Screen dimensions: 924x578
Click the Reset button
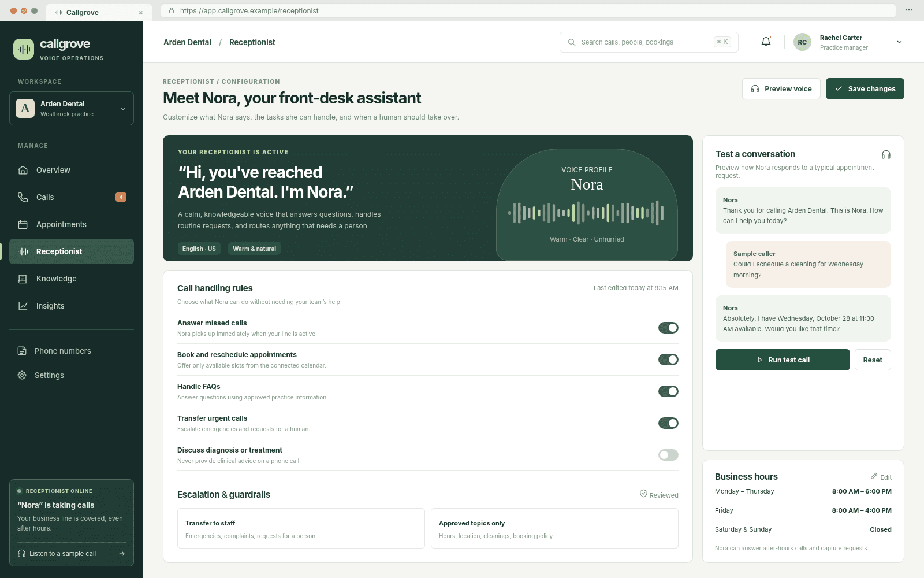tap(873, 360)
